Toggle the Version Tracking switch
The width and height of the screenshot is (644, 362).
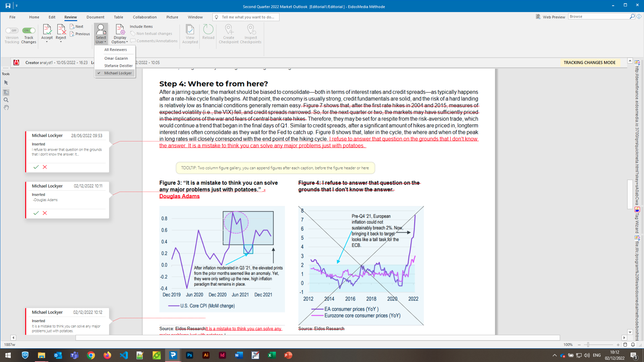click(x=12, y=30)
